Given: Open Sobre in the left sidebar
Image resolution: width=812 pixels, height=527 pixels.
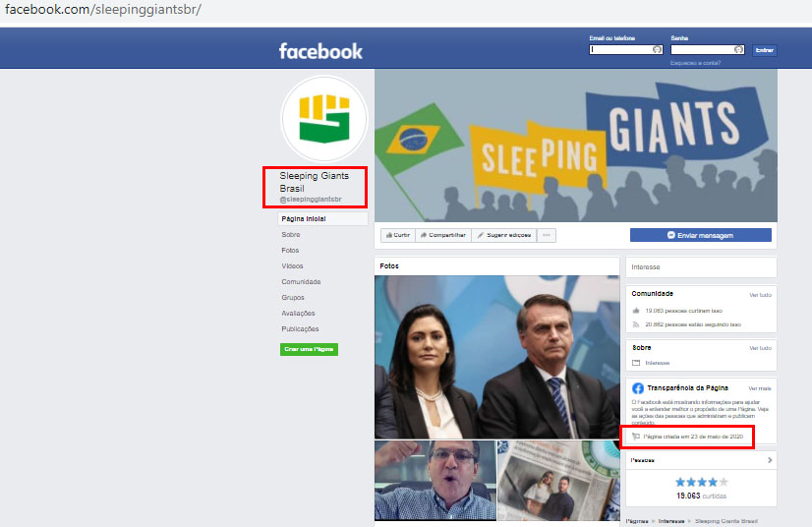Looking at the screenshot, I should coord(291,235).
